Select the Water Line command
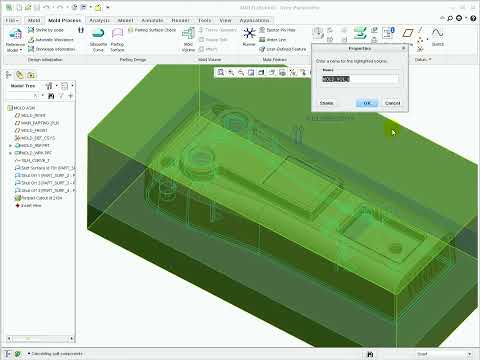The height and width of the screenshot is (360, 480). pos(273,40)
